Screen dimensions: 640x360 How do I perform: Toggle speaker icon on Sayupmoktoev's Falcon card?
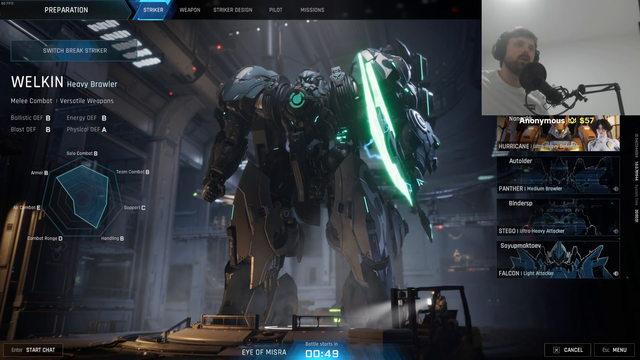pos(616,273)
